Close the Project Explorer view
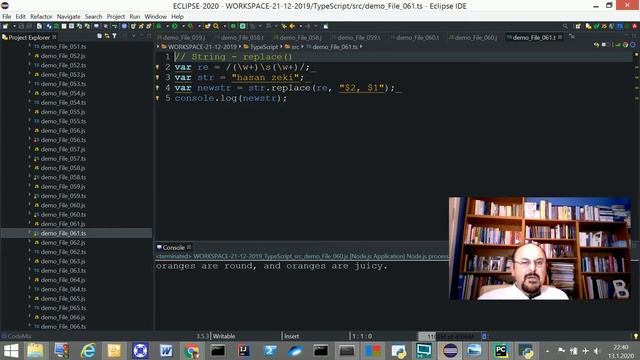 click(x=54, y=37)
